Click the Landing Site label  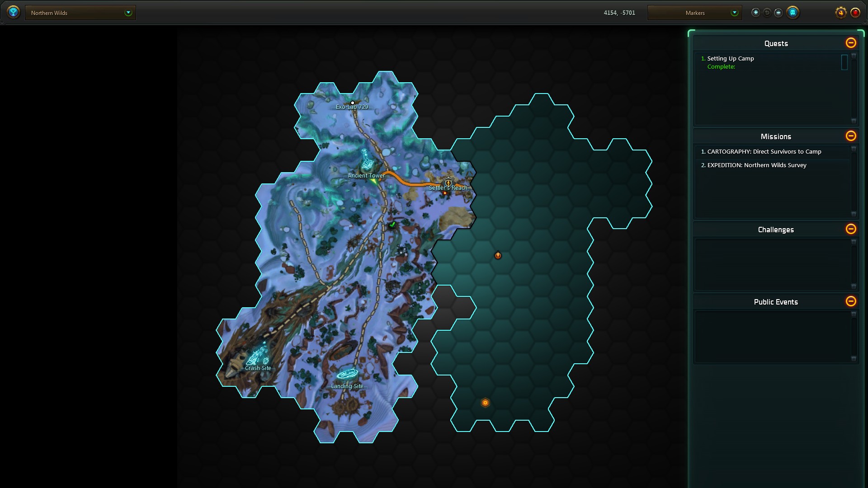(347, 386)
